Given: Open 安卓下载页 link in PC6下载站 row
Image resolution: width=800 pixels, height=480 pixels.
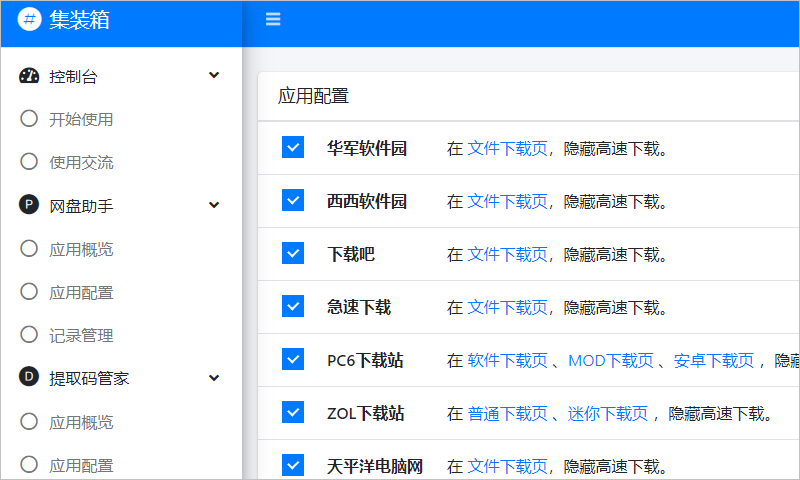Looking at the screenshot, I should pyautogui.click(x=714, y=361).
